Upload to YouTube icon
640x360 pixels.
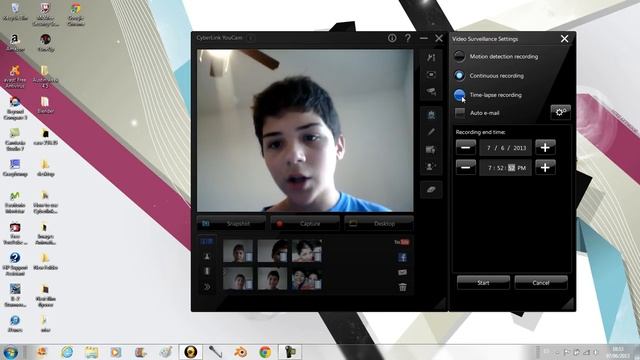(402, 242)
